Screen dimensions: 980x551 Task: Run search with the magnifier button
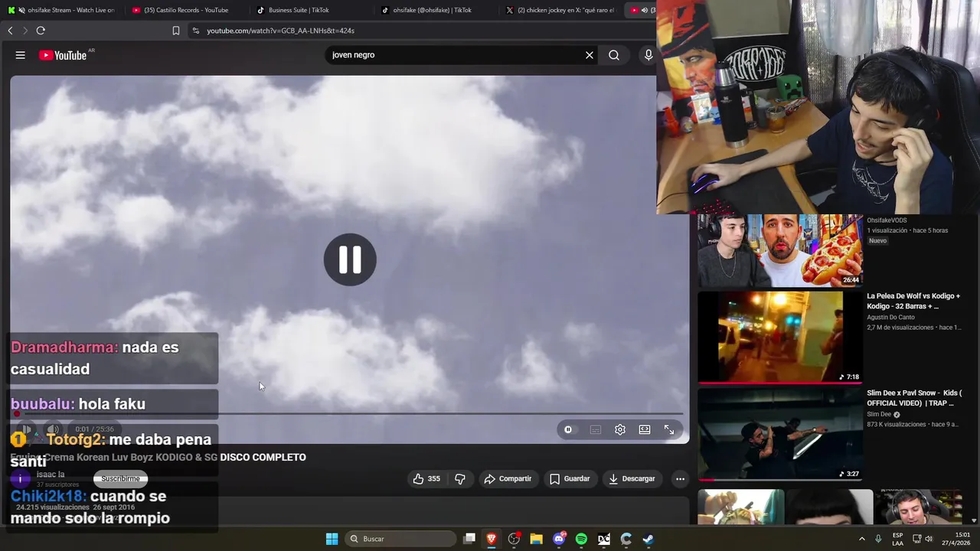point(614,55)
